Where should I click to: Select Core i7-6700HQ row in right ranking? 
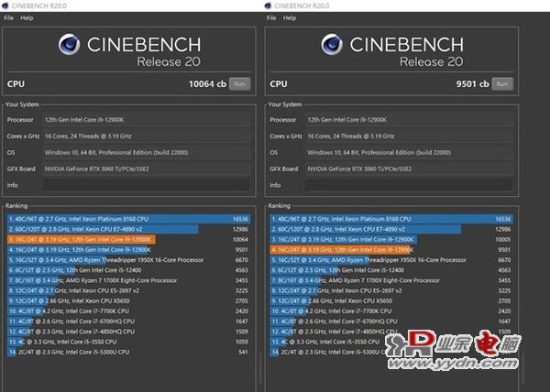click(391, 321)
